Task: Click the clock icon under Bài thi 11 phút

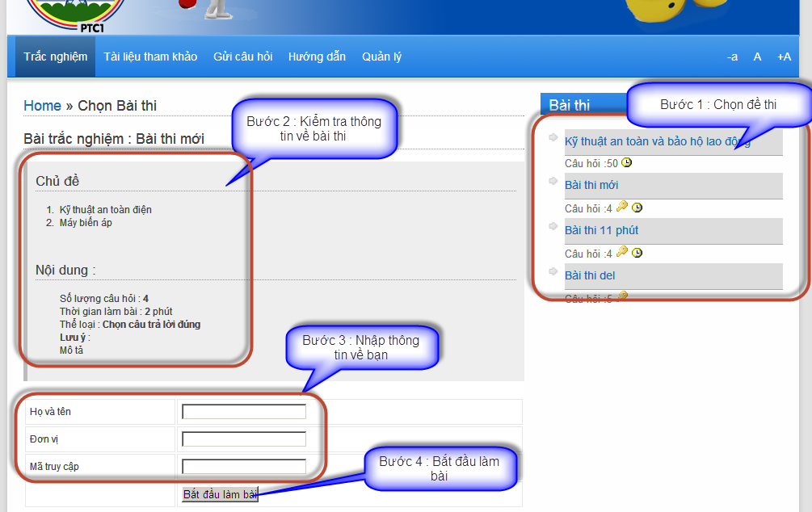Action: point(637,253)
